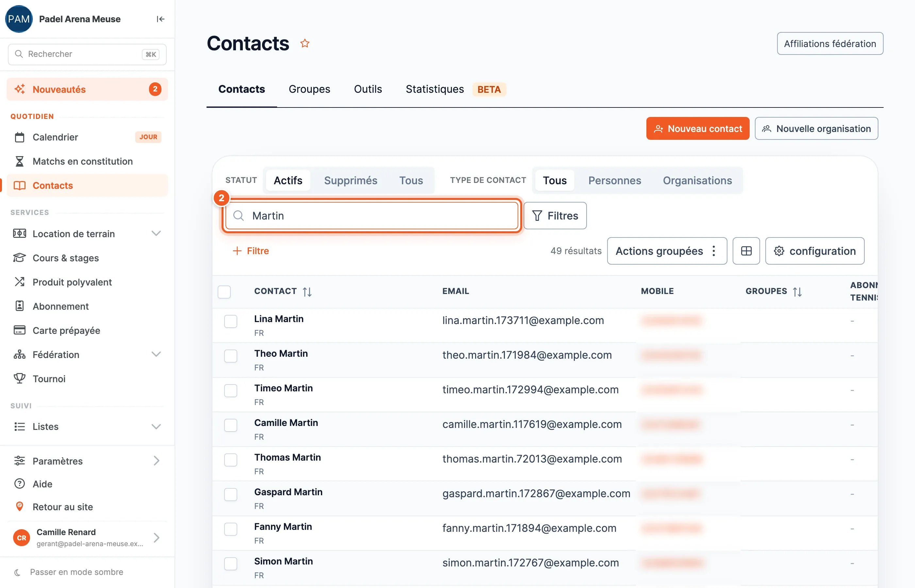Check the Simon Martin row checkbox

[x=231, y=563]
